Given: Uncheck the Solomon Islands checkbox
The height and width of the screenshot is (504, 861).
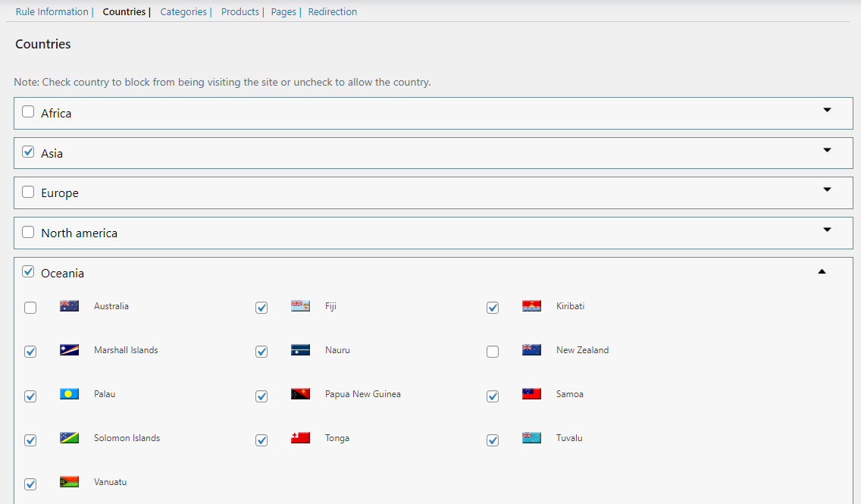Looking at the screenshot, I should (30, 440).
